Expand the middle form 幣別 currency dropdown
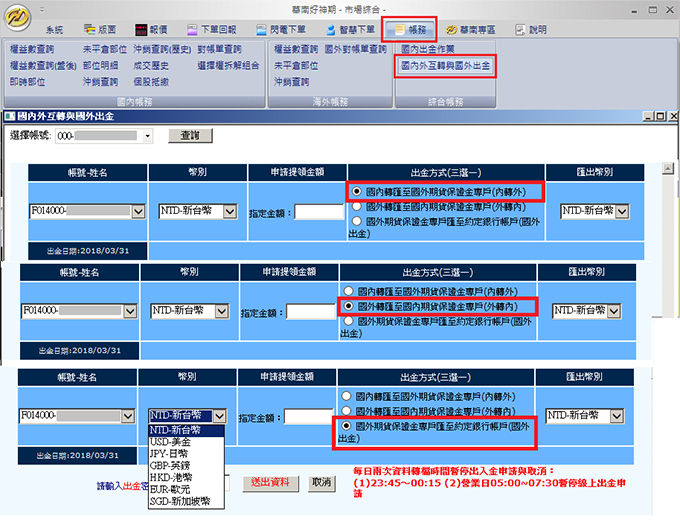The width and height of the screenshot is (680, 526). [222, 311]
